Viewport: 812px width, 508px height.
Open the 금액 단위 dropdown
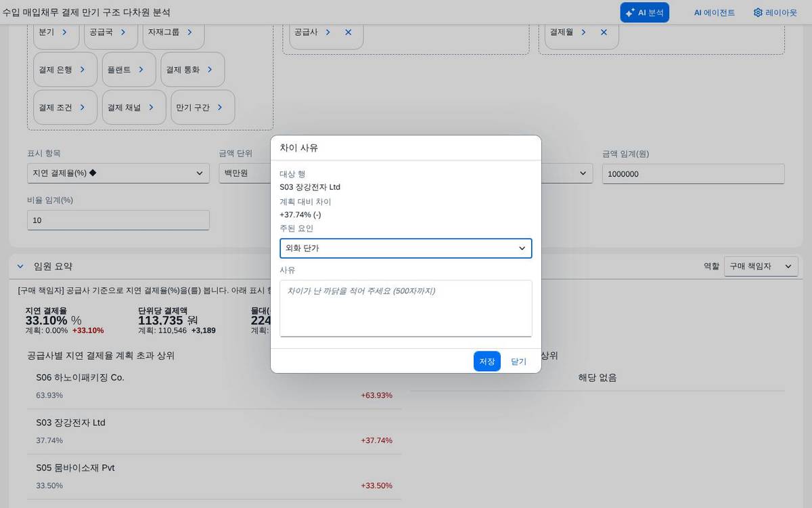point(244,173)
